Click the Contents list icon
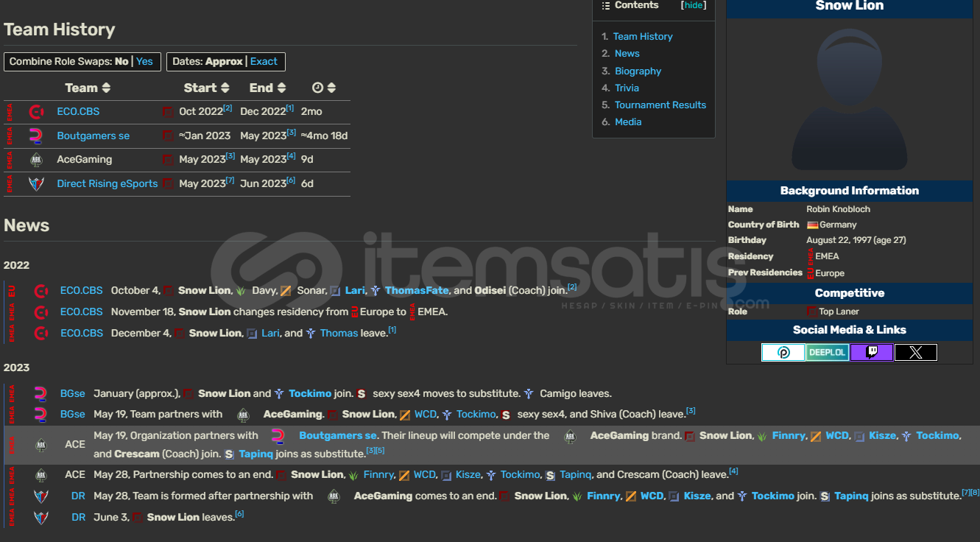 [x=606, y=5]
